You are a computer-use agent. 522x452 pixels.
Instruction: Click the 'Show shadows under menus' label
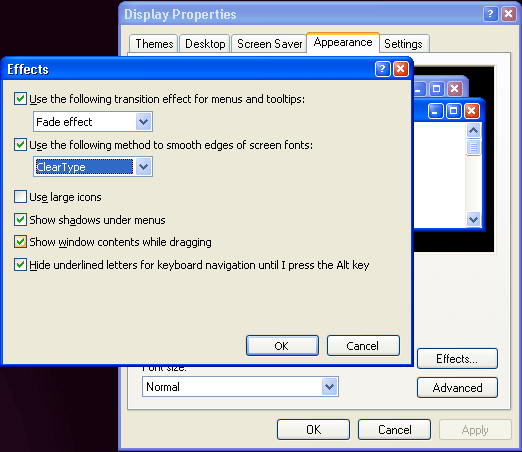tap(97, 220)
